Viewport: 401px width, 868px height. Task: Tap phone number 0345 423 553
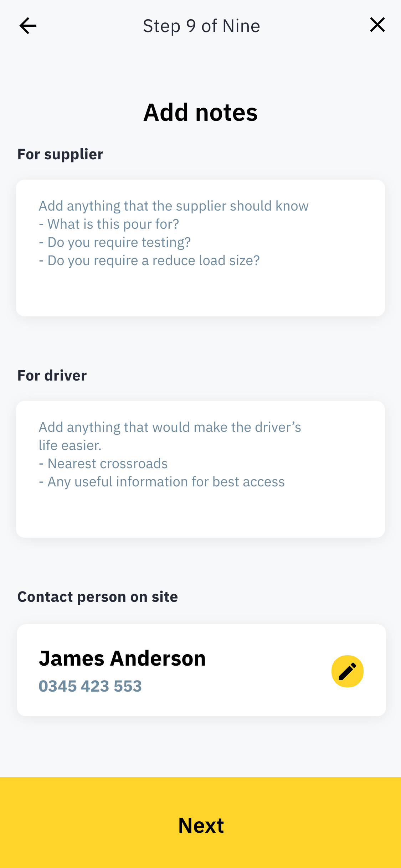click(90, 686)
